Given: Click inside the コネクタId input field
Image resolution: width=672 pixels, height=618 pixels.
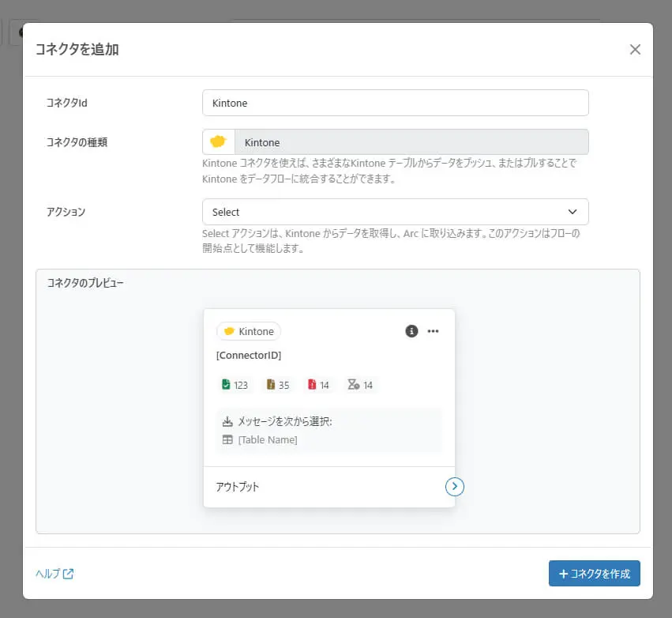Looking at the screenshot, I should click(x=395, y=103).
